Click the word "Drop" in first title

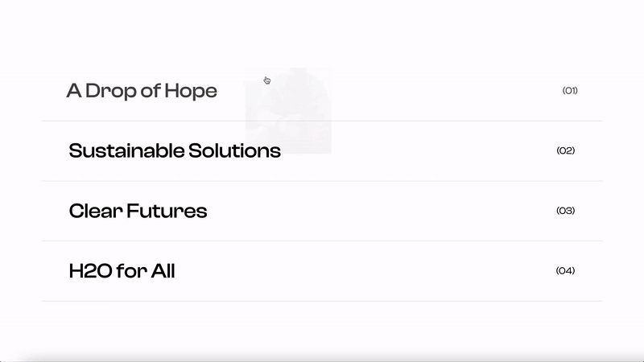click(x=111, y=91)
